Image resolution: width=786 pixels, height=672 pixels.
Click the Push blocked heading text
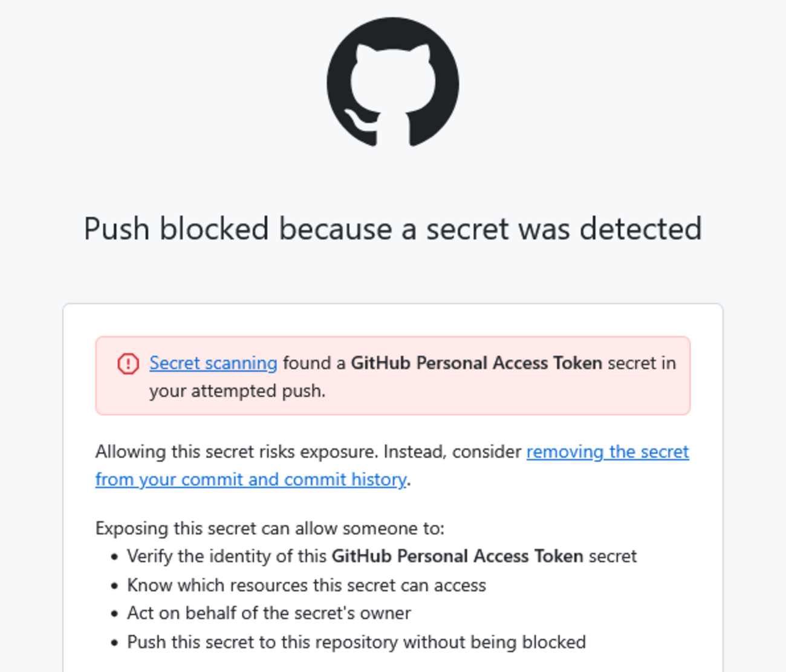click(392, 228)
